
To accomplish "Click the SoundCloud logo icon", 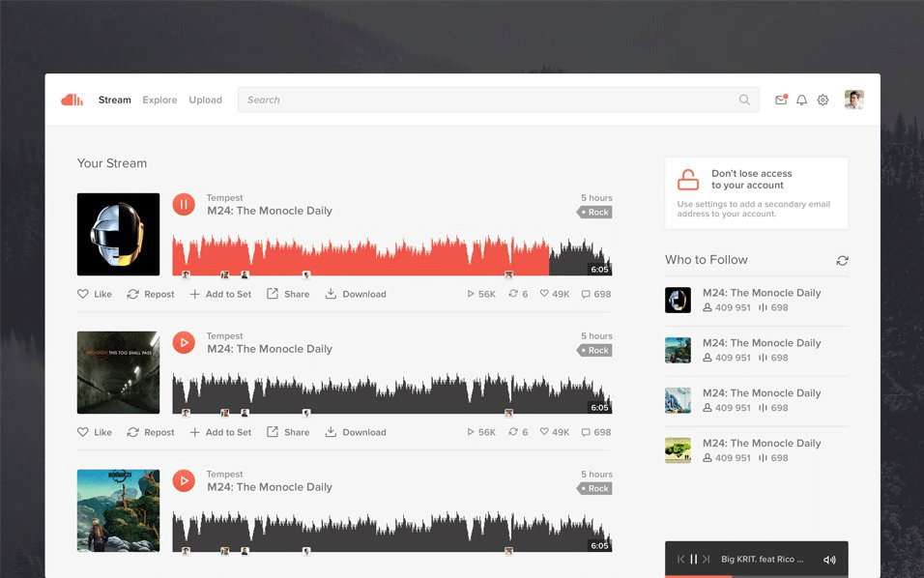I will [x=72, y=100].
